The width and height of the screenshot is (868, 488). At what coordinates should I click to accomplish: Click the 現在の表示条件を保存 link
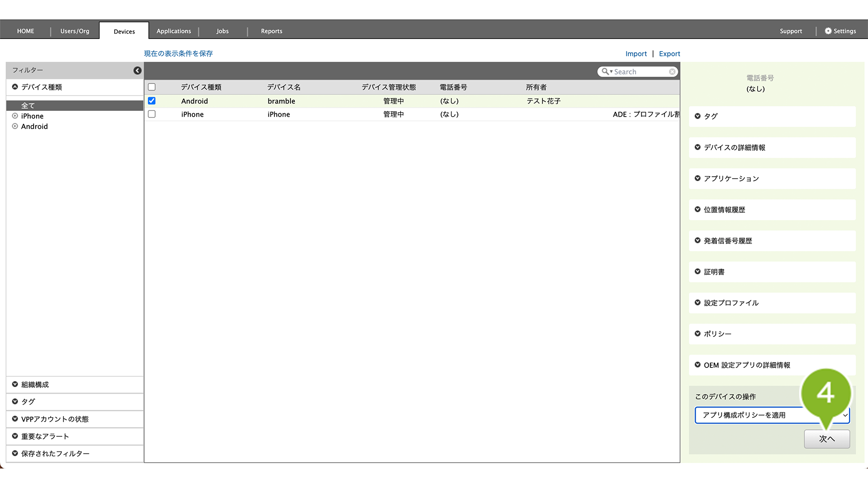pos(178,54)
